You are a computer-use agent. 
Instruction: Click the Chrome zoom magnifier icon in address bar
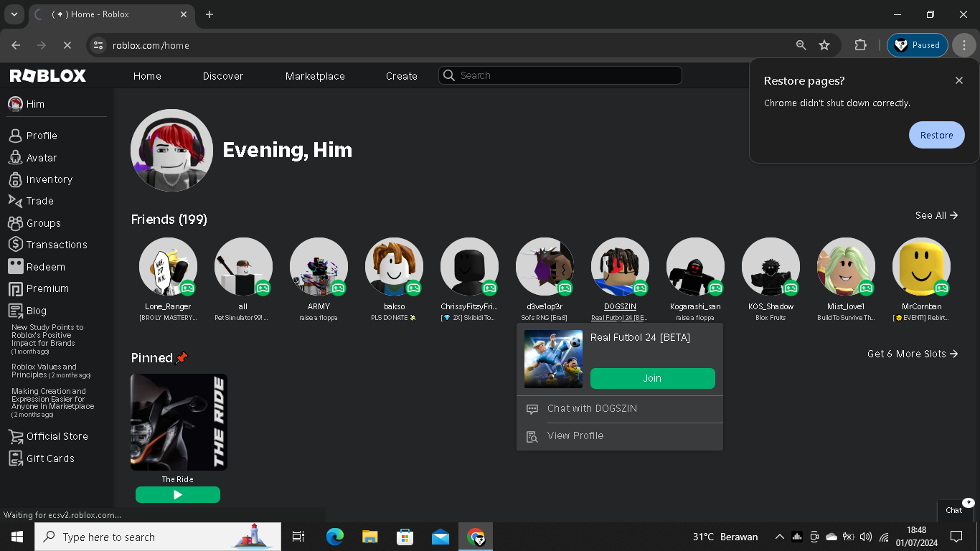point(801,45)
